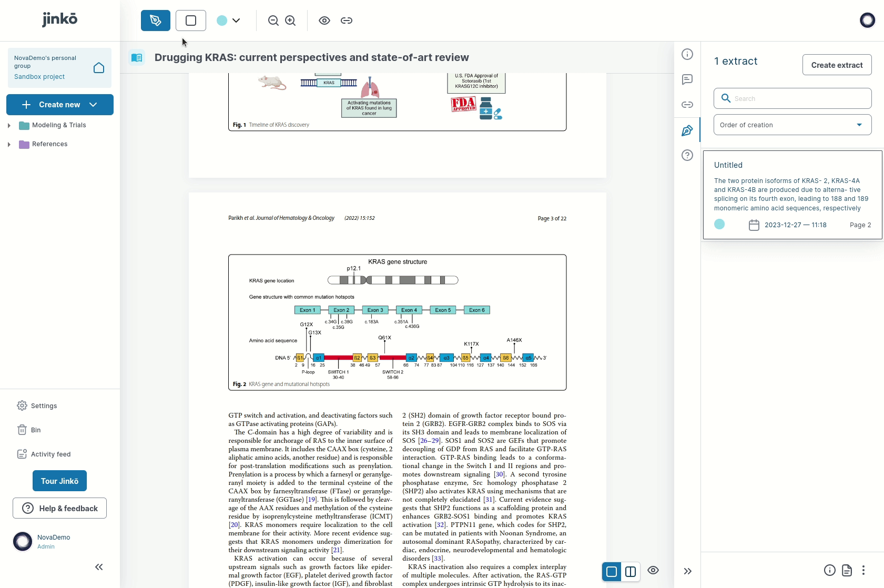Open Settings from sidebar
The width and height of the screenshot is (884, 588).
pyautogui.click(x=44, y=406)
